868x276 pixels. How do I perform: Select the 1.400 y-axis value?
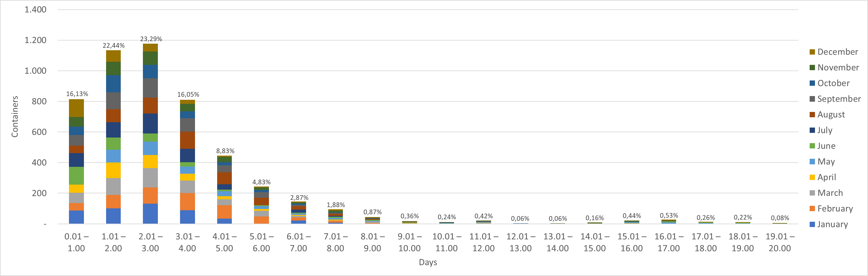35,9
